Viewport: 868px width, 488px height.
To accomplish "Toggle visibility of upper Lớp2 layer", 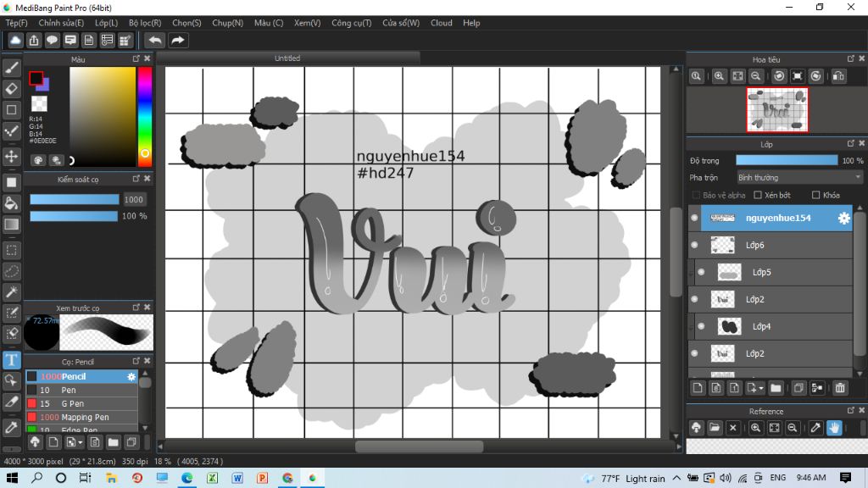I will [x=694, y=299].
